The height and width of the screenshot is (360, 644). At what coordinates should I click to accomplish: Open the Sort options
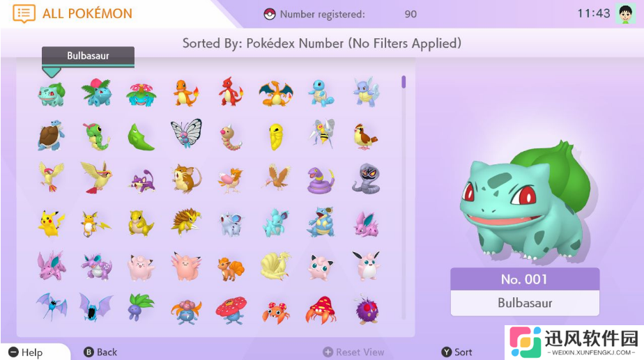point(457,352)
